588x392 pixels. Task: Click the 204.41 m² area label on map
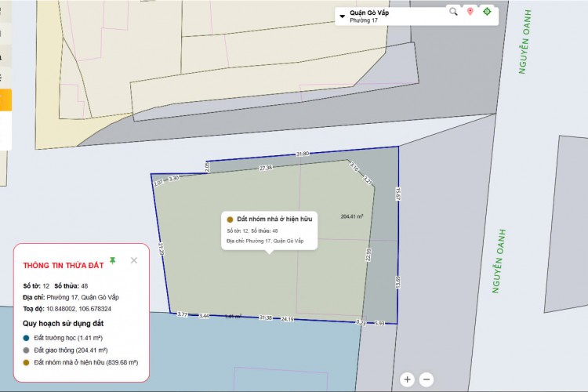pos(356,217)
